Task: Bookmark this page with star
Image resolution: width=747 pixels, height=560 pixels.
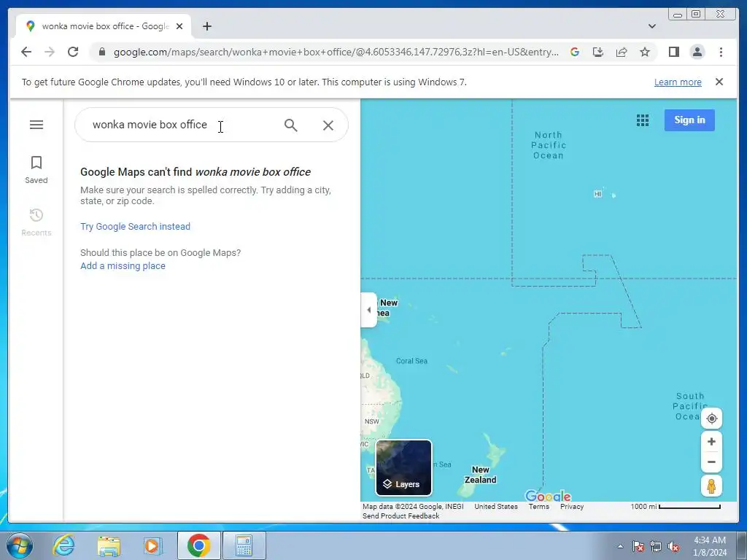Action: coord(645,52)
